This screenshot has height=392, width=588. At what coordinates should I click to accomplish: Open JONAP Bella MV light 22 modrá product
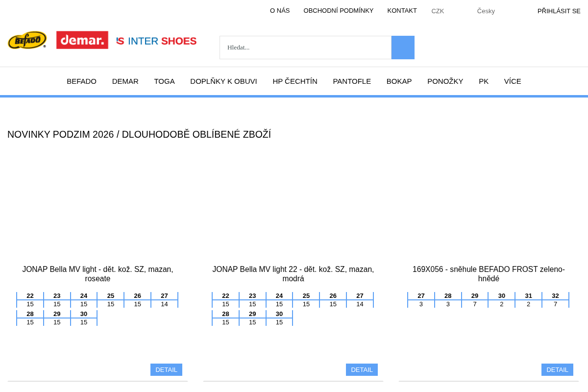[x=293, y=274]
